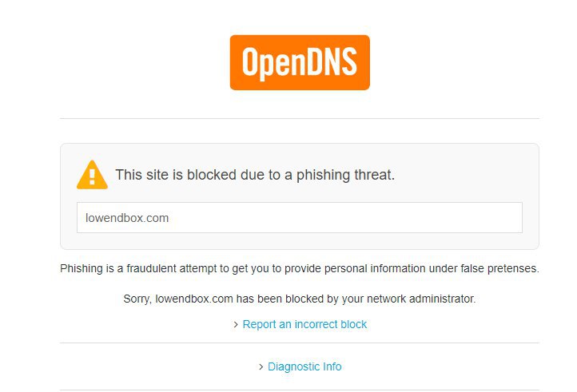577x392 pixels.
Task: Click the divider line above Diagnostic Info
Action: point(299,343)
